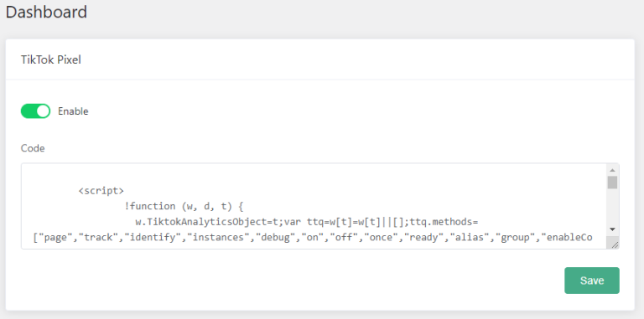Click the Dashboard page heading
This screenshot has height=319, width=644.
tap(46, 12)
